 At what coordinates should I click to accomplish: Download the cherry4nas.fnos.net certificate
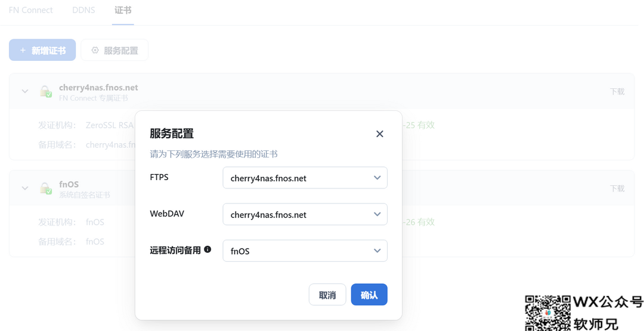click(x=617, y=92)
